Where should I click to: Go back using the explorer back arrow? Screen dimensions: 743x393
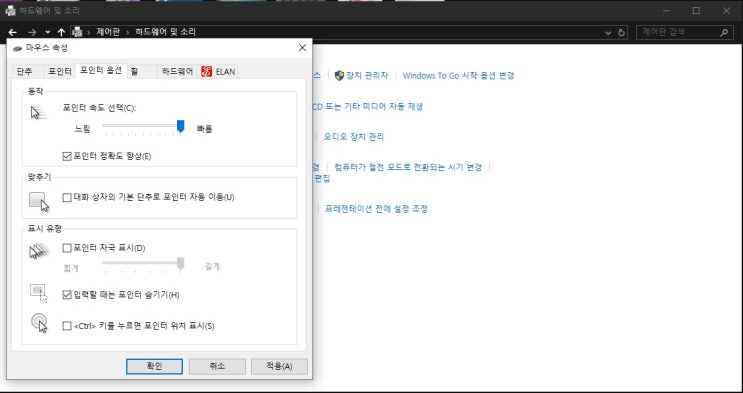pos(13,32)
